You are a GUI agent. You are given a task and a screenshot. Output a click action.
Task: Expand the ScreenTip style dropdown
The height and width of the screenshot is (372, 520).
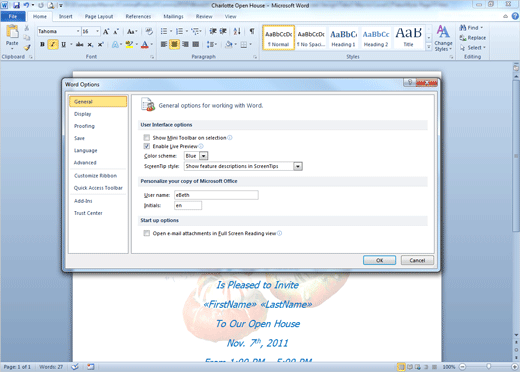[298, 166]
